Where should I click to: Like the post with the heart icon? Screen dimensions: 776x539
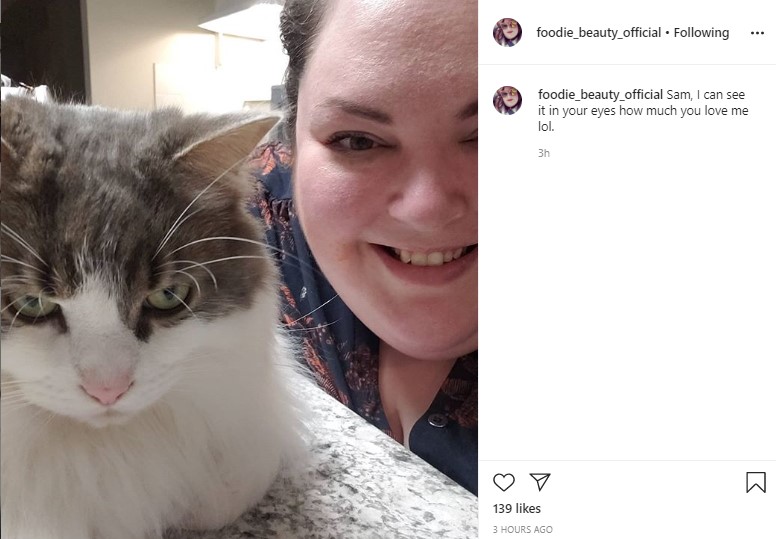(x=504, y=482)
